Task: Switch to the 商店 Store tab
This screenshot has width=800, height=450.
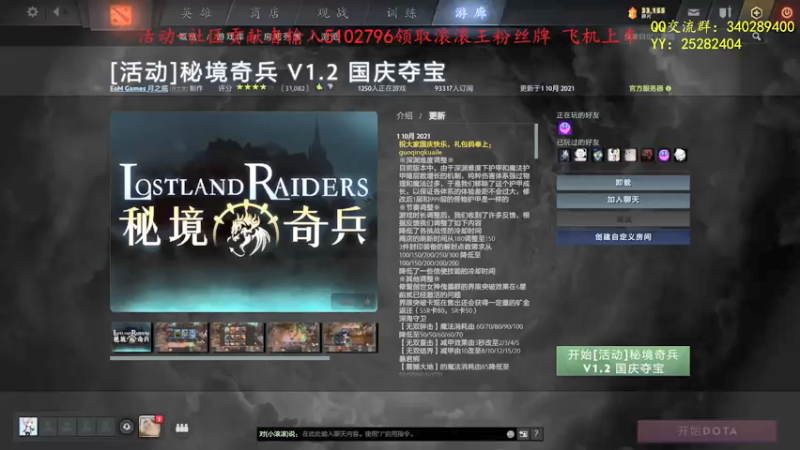Action: coord(264,13)
